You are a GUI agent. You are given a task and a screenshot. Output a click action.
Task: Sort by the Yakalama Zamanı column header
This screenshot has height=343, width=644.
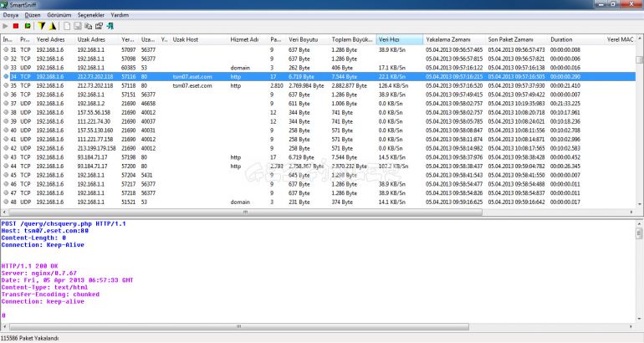pos(454,39)
